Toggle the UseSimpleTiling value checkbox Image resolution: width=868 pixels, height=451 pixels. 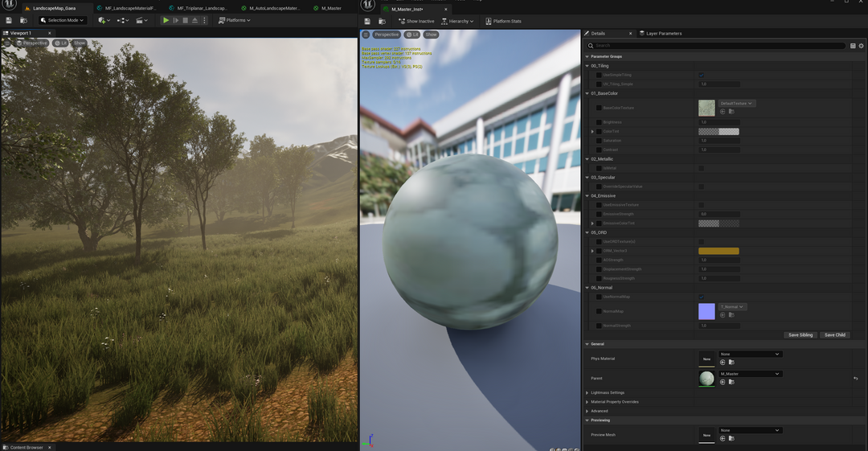(701, 75)
